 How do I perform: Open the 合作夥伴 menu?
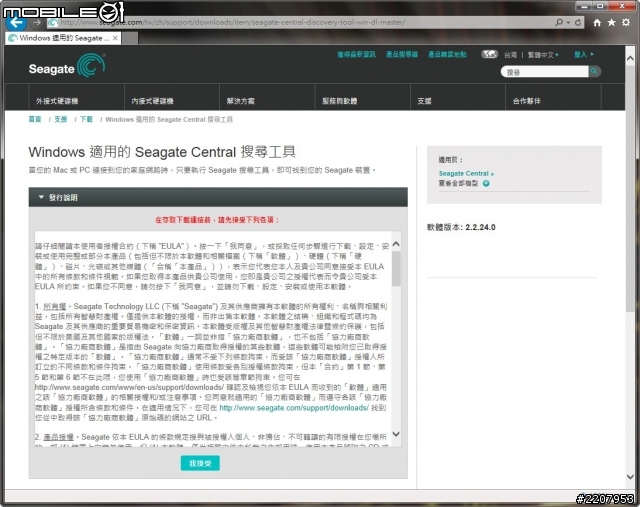pos(527,101)
